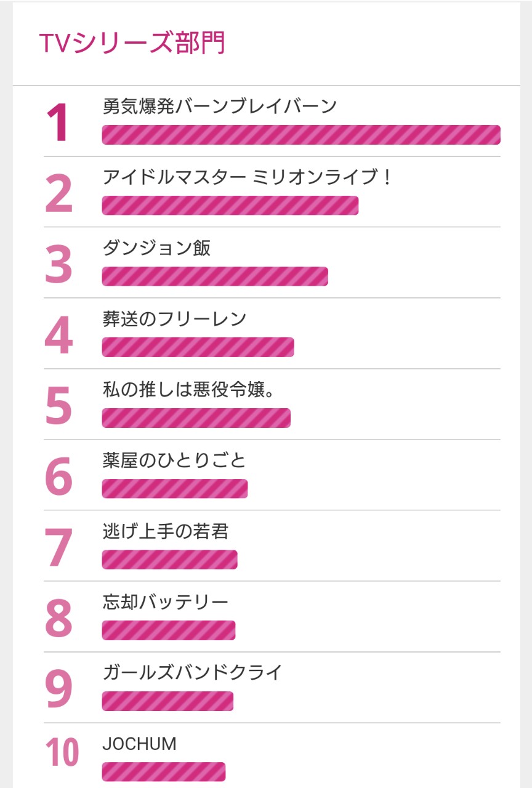Image resolution: width=532 pixels, height=788 pixels.
Task: Open 薬屋のひとりごと entry
Action: [174, 460]
